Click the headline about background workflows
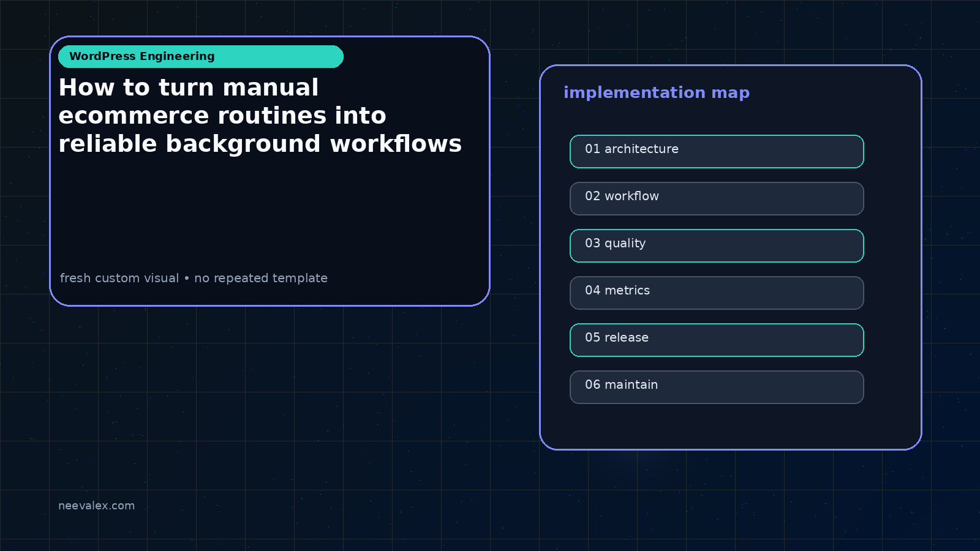The image size is (980, 551). [x=260, y=116]
